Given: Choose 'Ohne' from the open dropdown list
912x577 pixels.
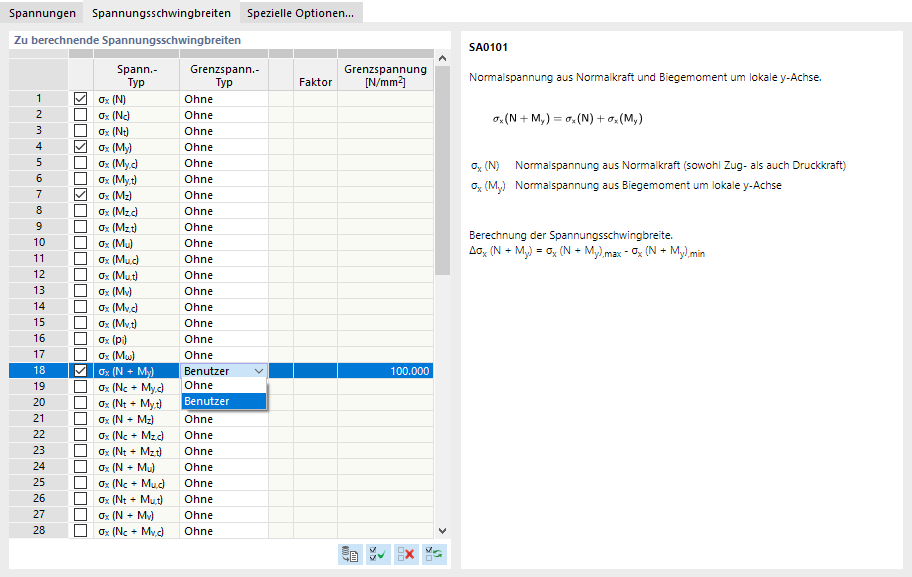Looking at the screenshot, I should (224, 386).
